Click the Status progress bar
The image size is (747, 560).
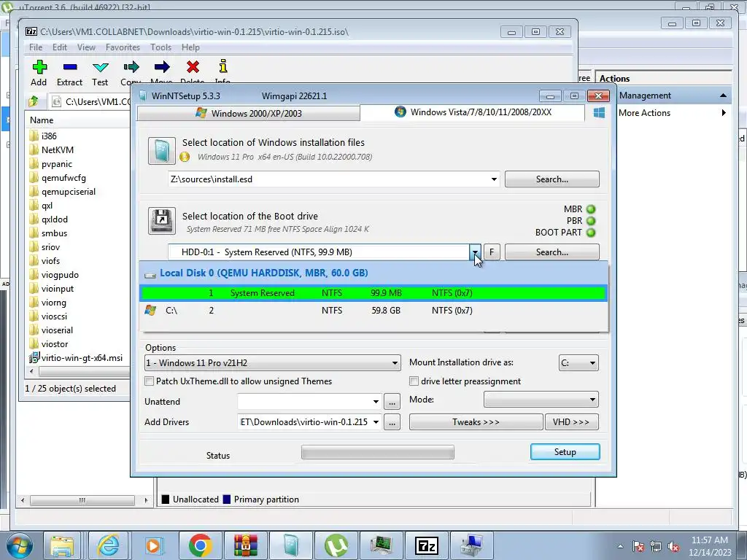(x=377, y=452)
